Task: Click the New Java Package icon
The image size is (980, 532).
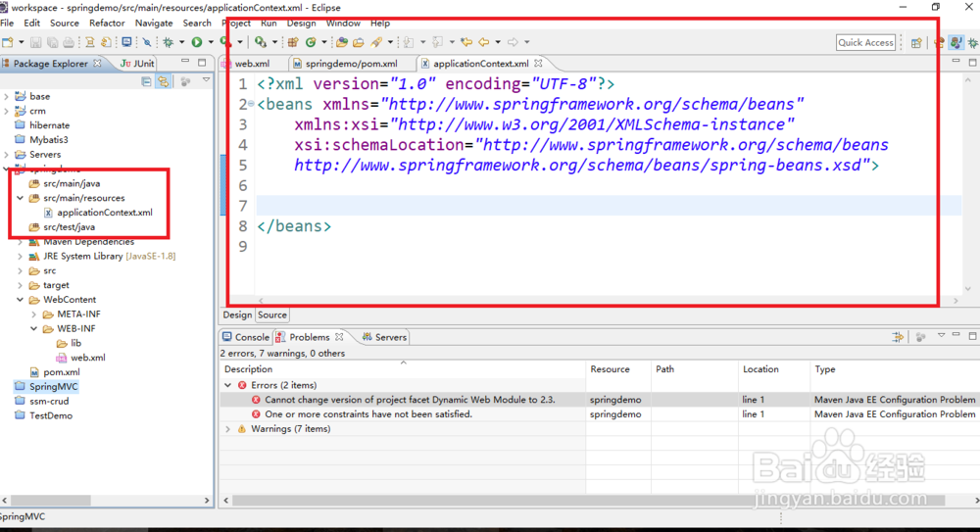Action: (292, 42)
